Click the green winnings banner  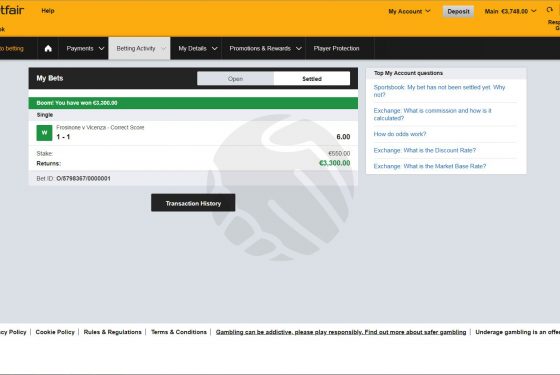click(x=193, y=103)
